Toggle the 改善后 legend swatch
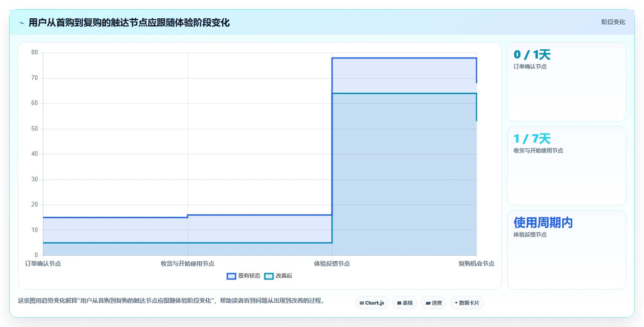 (x=269, y=276)
